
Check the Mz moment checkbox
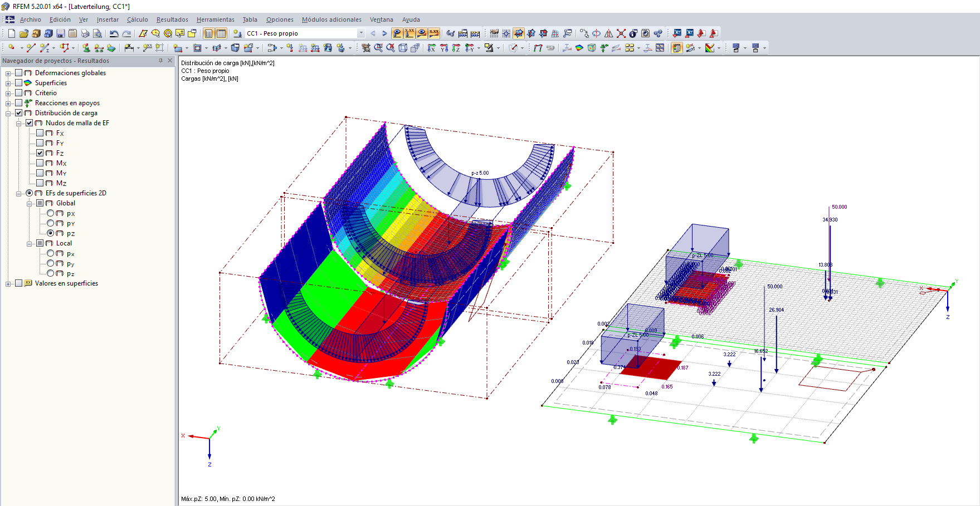click(x=40, y=183)
